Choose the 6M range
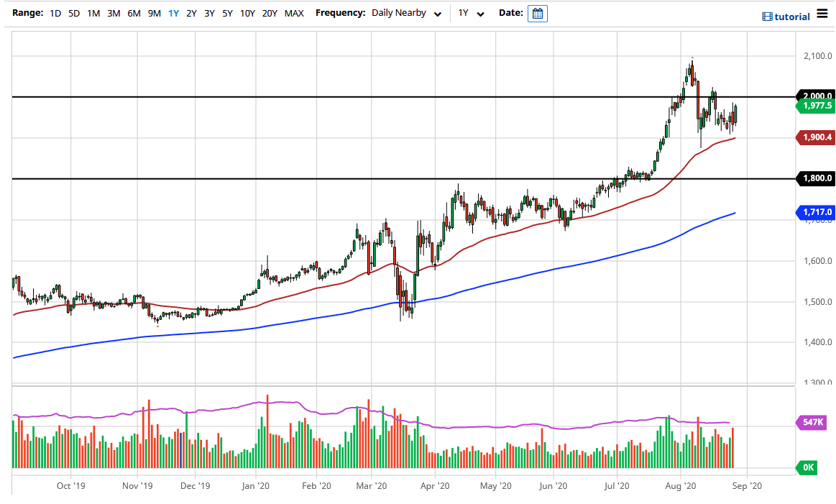836x504 pixels. [x=134, y=14]
